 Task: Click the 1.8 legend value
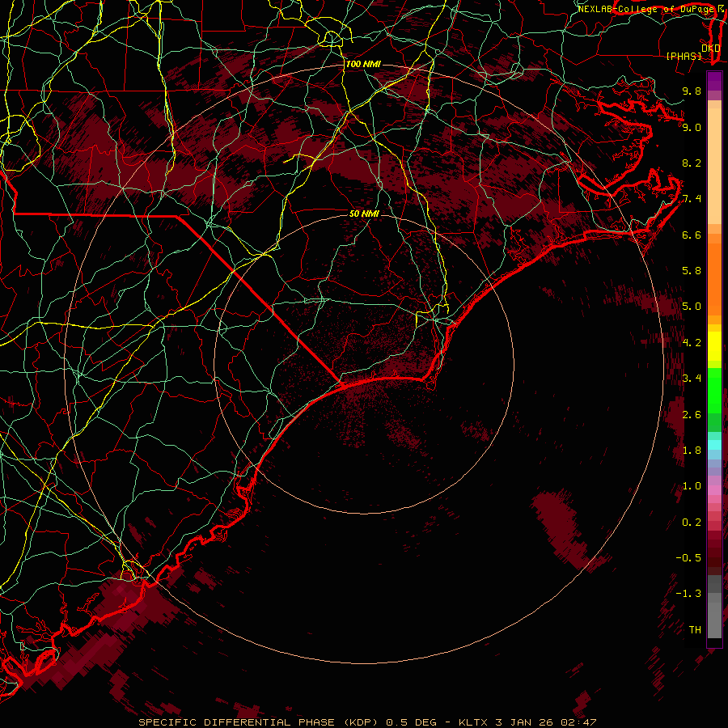pos(692,451)
